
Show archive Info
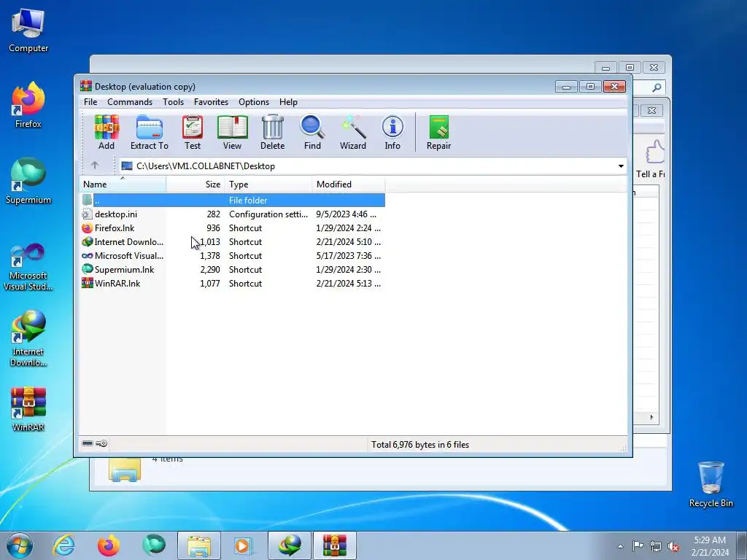click(392, 133)
